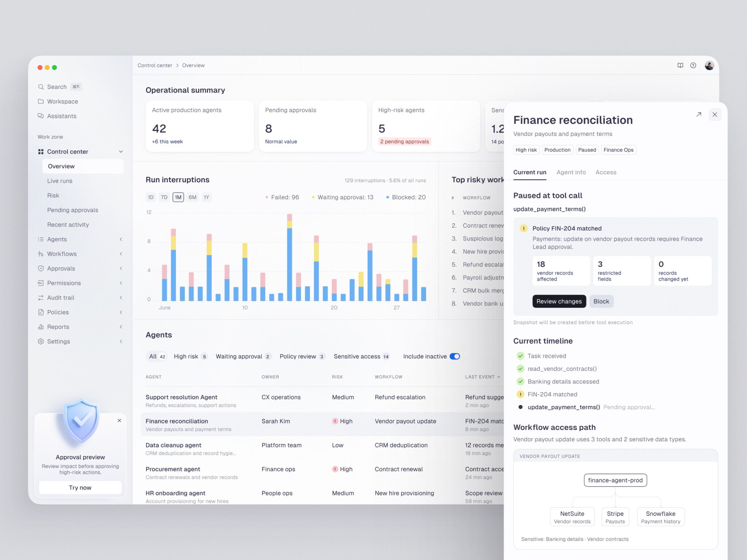This screenshot has width=747, height=560.
Task: Filter agents by Sensitive access
Action: (x=361, y=356)
